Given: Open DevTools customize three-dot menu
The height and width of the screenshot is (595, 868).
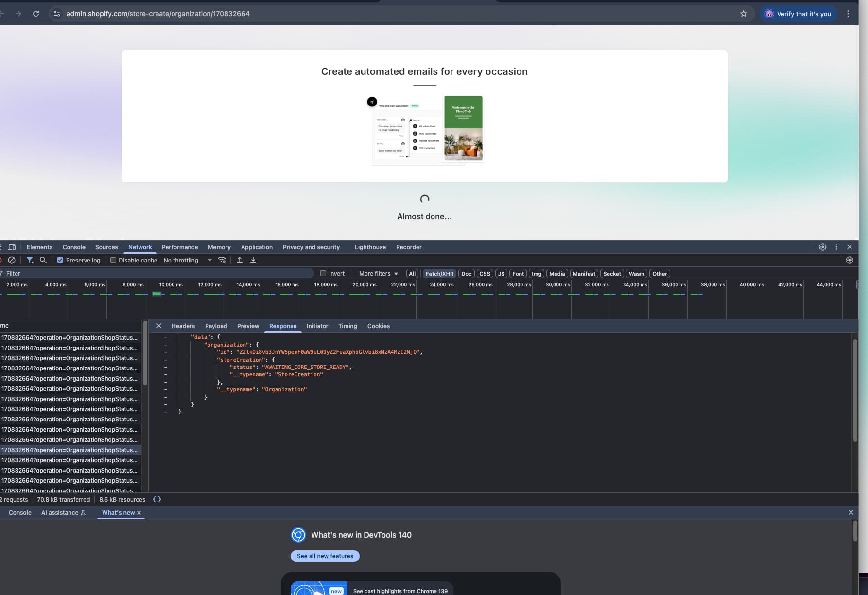Looking at the screenshot, I should pyautogui.click(x=836, y=247).
